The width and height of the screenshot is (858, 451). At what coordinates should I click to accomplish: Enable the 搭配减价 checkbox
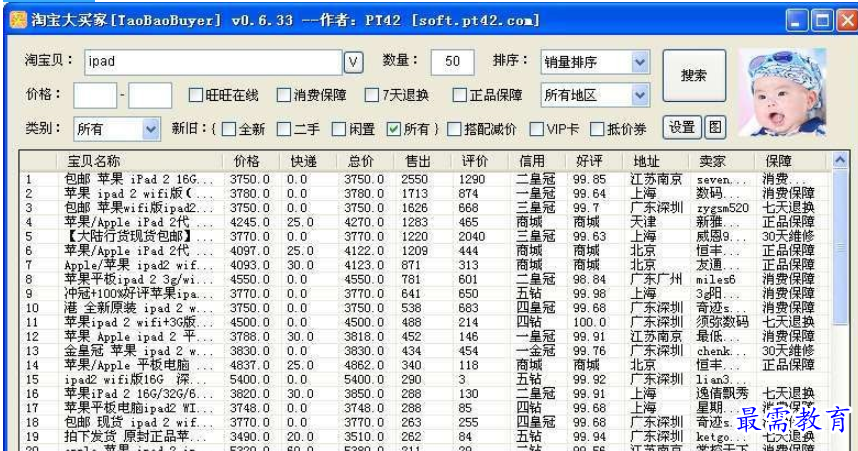click(x=454, y=129)
